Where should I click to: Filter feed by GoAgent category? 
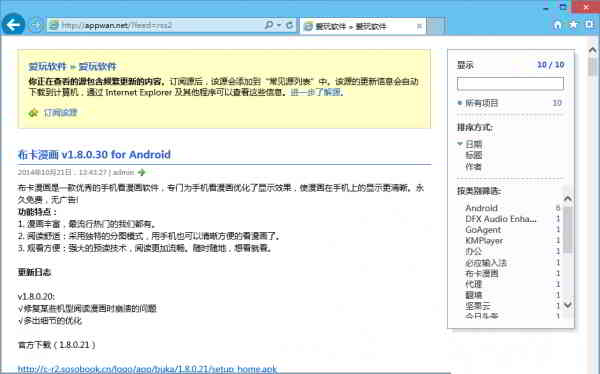[x=483, y=230]
